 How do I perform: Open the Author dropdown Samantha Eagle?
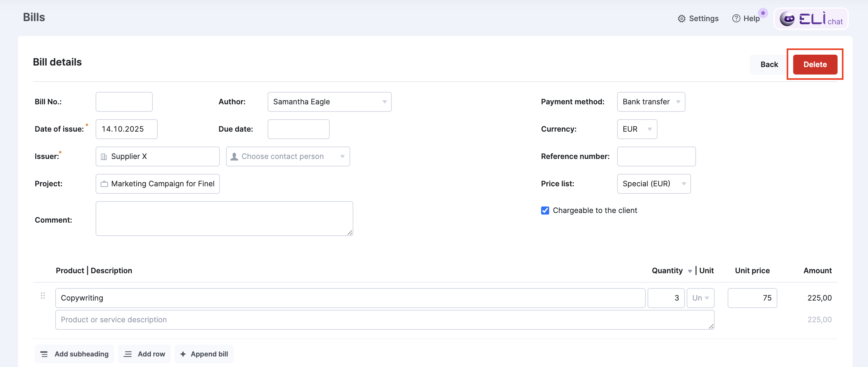tap(329, 102)
